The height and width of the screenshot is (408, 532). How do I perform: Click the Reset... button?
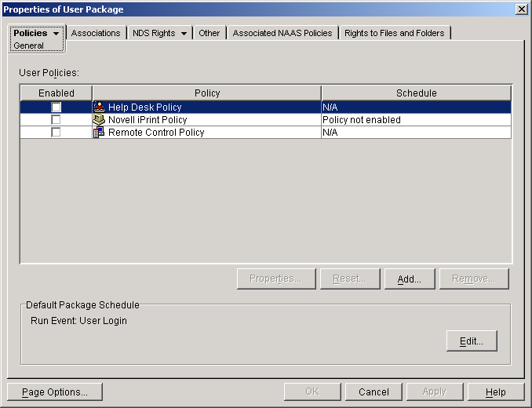[x=350, y=279]
